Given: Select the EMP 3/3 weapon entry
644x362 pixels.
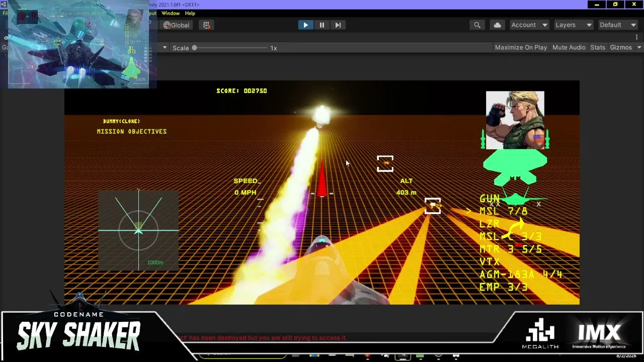Looking at the screenshot, I should 503,287.
